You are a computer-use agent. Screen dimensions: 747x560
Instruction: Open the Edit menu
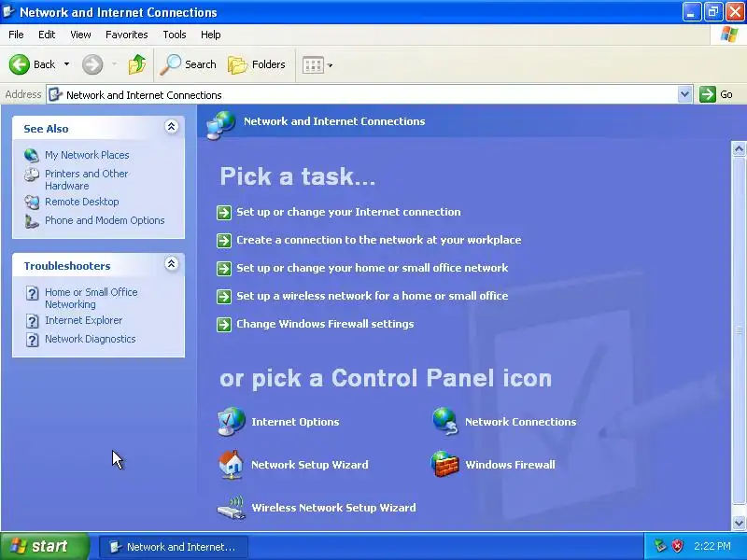pyautogui.click(x=47, y=35)
